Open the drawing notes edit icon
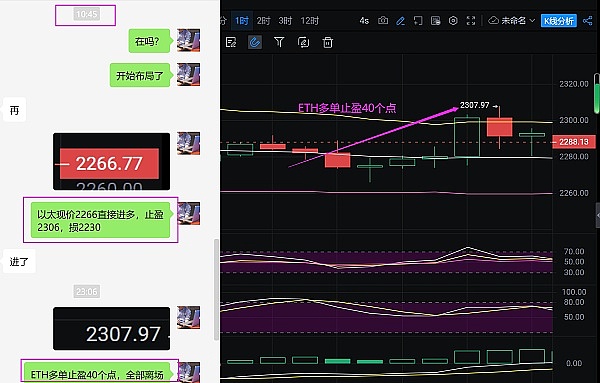Image resolution: width=600 pixels, height=383 pixels. point(231,42)
